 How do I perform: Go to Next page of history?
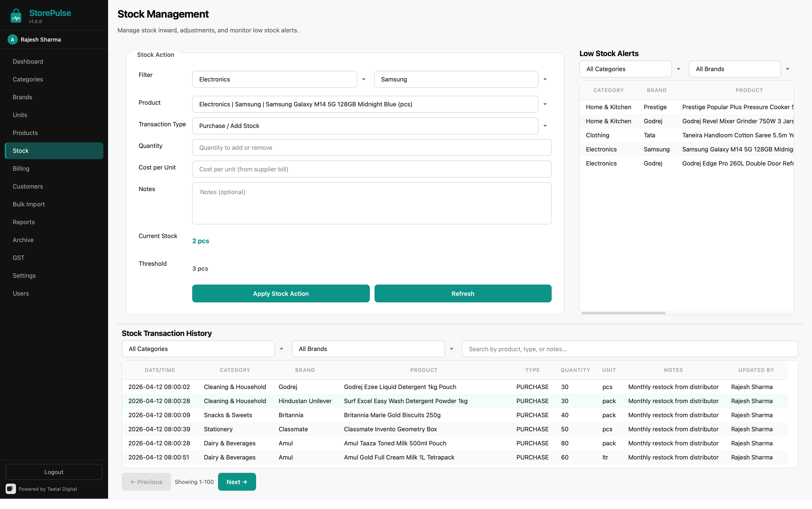237,482
